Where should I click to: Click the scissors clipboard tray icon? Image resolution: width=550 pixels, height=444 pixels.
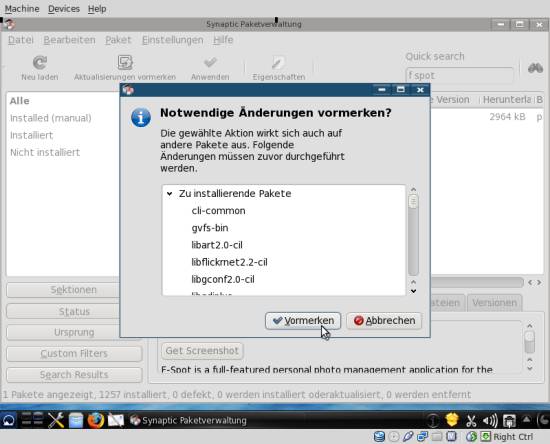(x=471, y=420)
